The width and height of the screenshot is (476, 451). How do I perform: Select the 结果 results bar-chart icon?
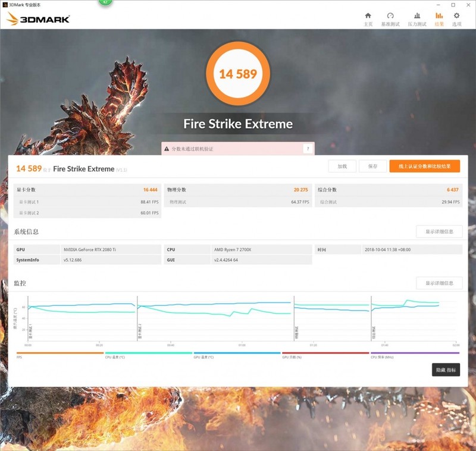pos(439,16)
